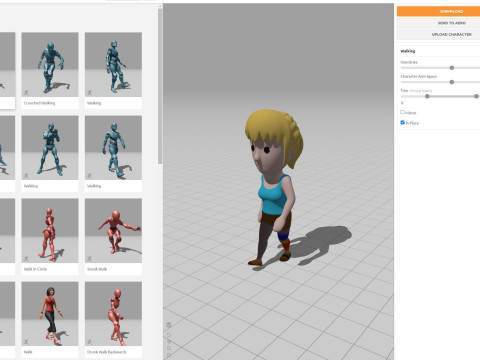Click the Character Arm-Space slider handle
This screenshot has height=360, width=480.
452,82
